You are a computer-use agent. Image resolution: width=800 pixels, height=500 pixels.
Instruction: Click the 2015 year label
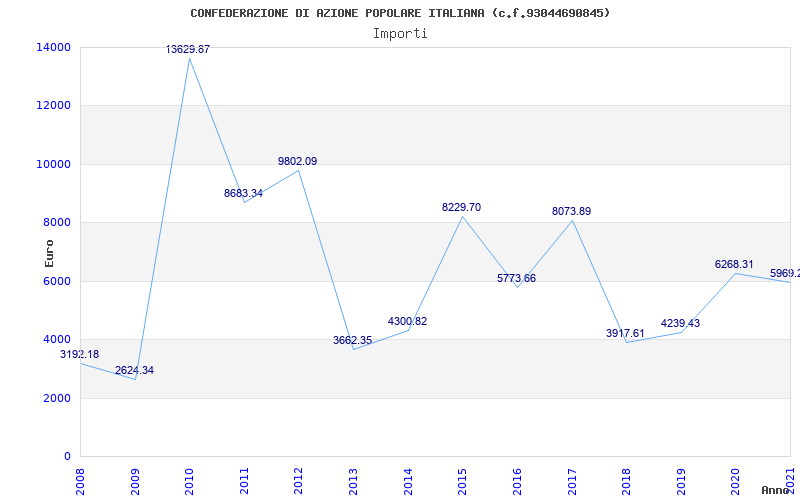point(462,481)
